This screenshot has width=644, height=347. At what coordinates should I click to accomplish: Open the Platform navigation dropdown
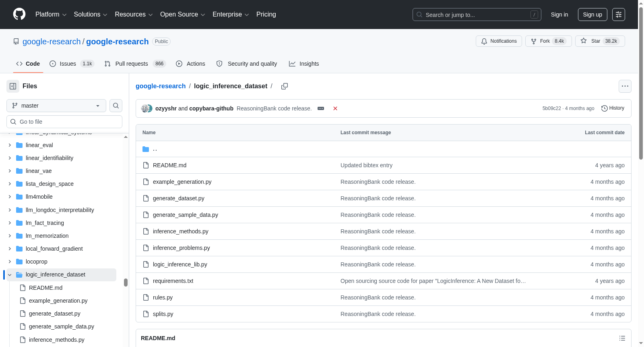point(51,15)
